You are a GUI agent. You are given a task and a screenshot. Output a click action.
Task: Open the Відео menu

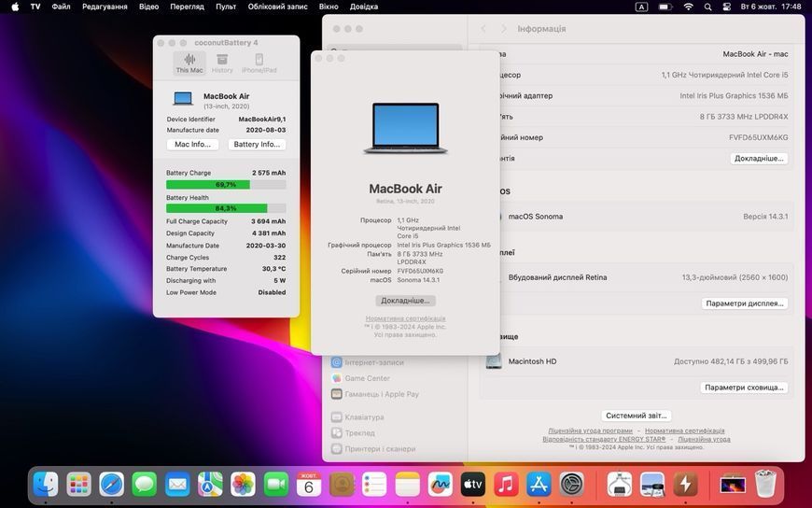pos(148,7)
